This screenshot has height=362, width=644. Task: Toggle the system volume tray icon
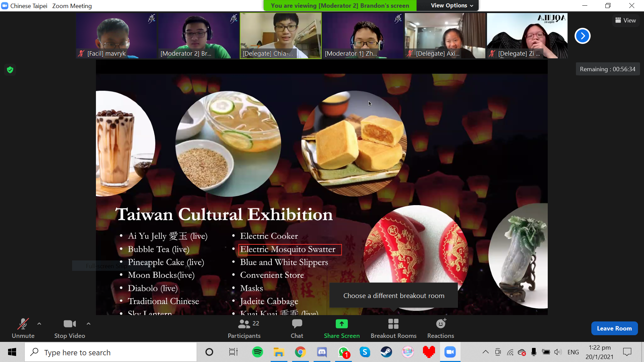click(x=557, y=352)
